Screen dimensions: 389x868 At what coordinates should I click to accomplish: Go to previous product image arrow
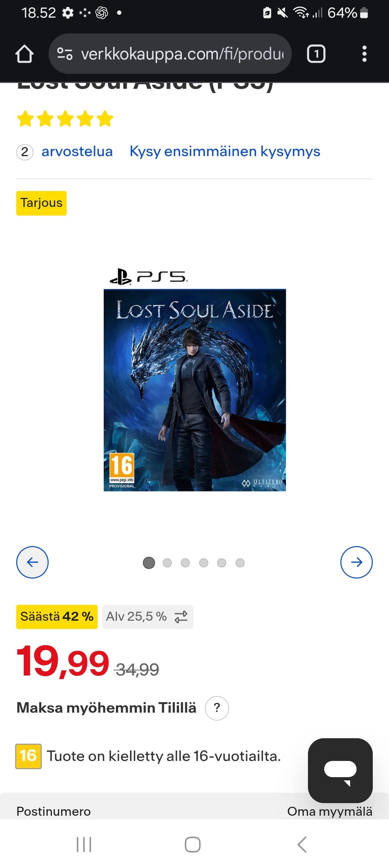[32, 562]
